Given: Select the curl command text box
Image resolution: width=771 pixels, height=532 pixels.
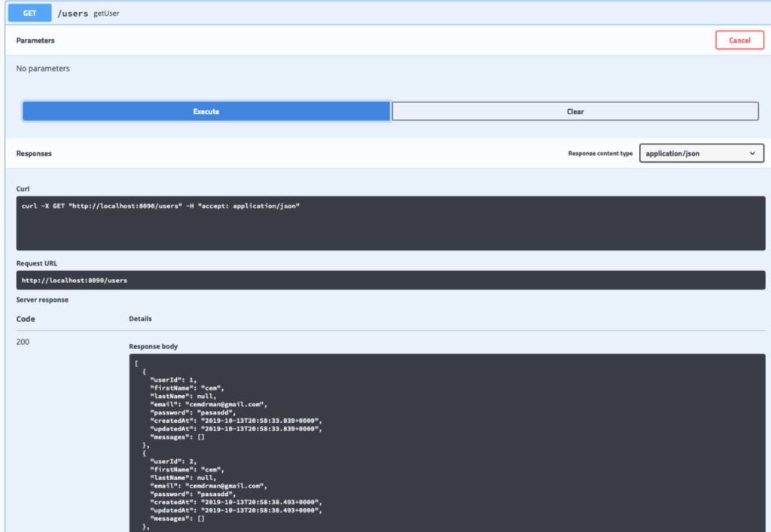Looking at the screenshot, I should (x=391, y=223).
